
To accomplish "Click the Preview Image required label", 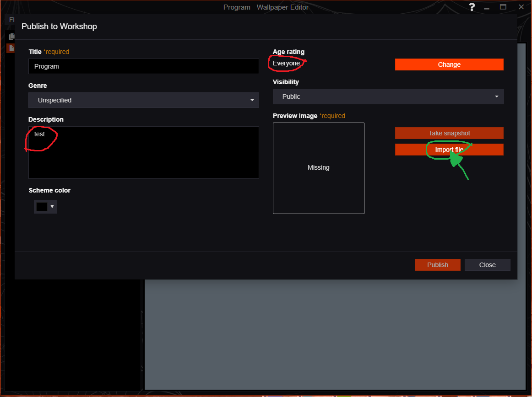I will (309, 116).
